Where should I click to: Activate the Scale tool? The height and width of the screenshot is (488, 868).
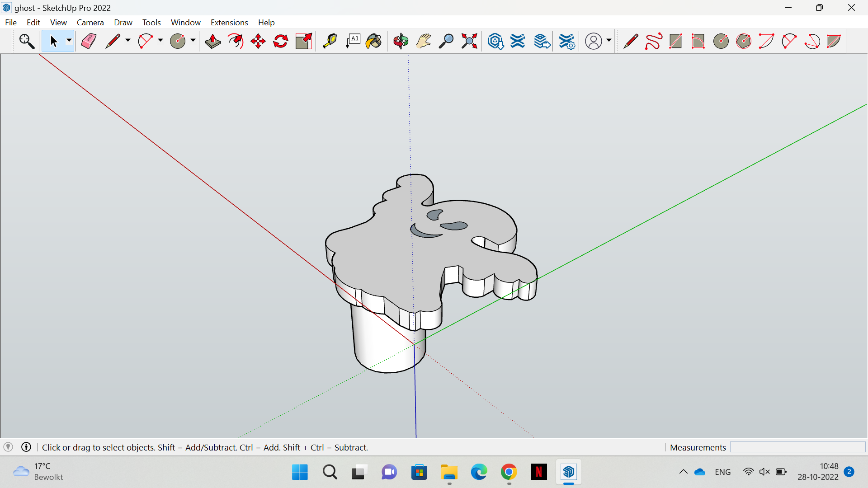point(303,41)
